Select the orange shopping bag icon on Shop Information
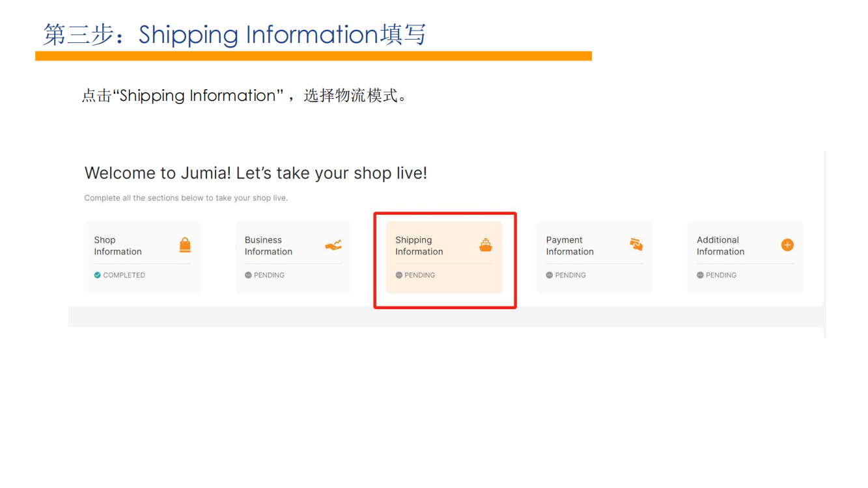This screenshot has height=488, width=868. coord(185,245)
